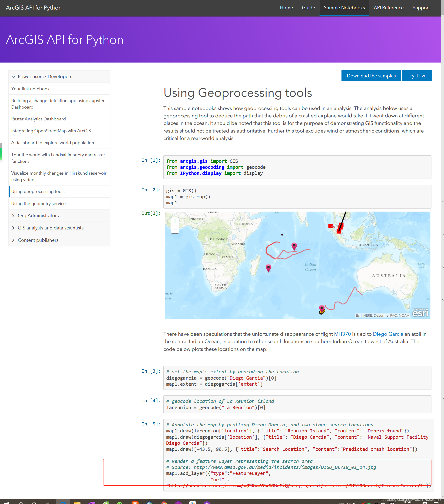Screen dimensions: 444x504
Task: Follow the Diego Garcia hyperlink
Action: click(x=388, y=334)
